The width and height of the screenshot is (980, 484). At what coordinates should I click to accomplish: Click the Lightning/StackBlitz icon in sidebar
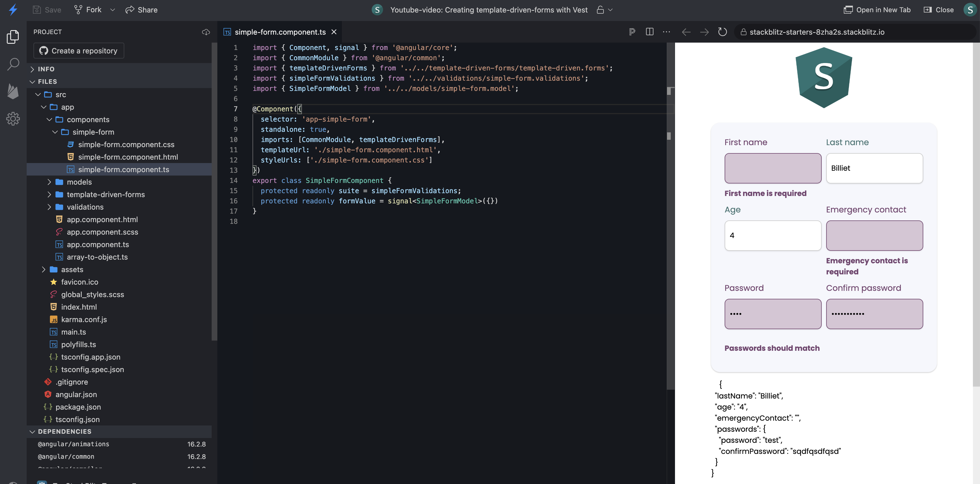pyautogui.click(x=14, y=10)
